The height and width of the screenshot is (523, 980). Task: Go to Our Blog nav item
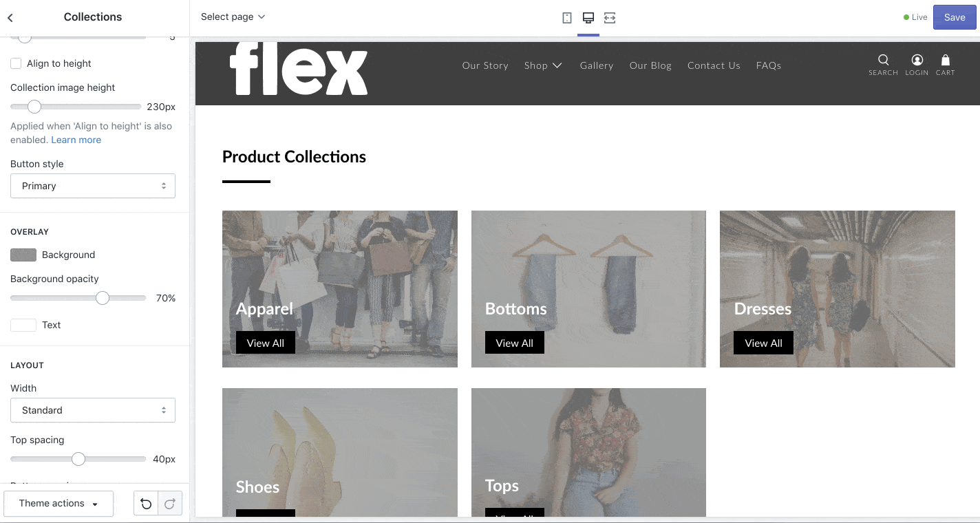[x=650, y=65]
